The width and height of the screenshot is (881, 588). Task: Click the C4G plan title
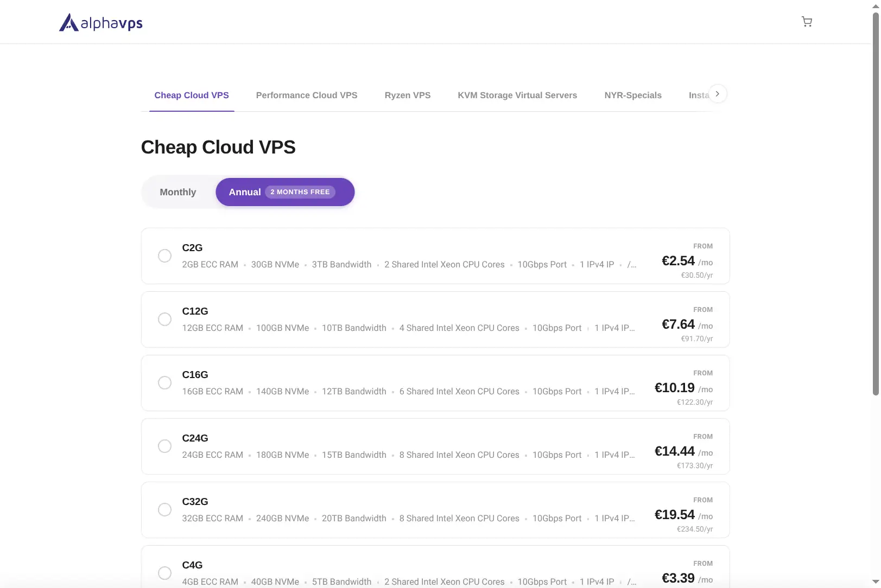tap(192, 565)
